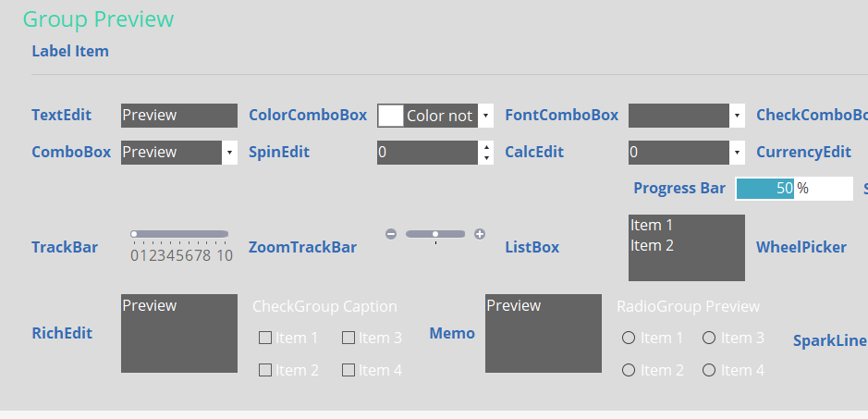Click the white color swatch in ColorComboBox

coord(391,116)
